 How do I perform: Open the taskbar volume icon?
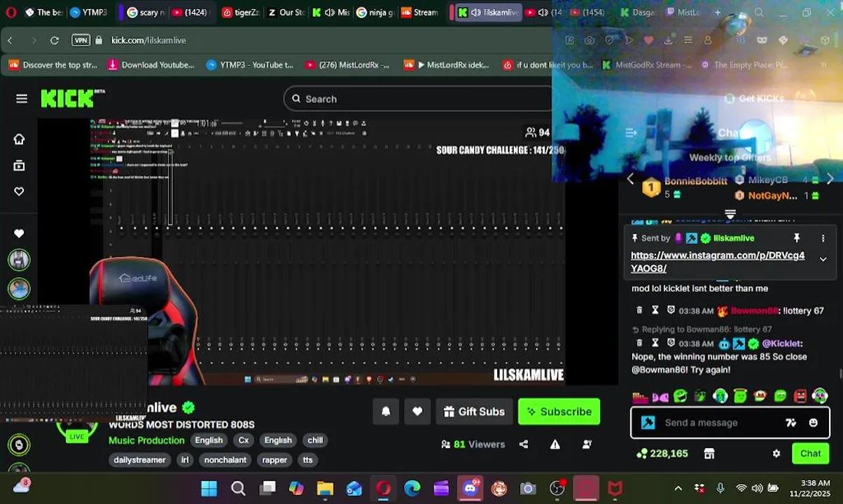point(758,488)
